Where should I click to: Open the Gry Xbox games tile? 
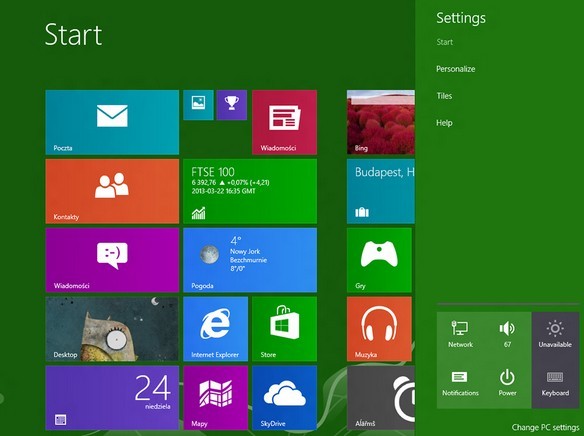[x=379, y=260]
